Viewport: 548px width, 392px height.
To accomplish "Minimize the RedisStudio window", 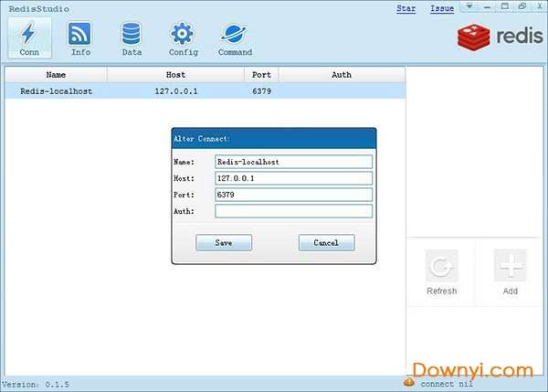I will click(487, 6).
